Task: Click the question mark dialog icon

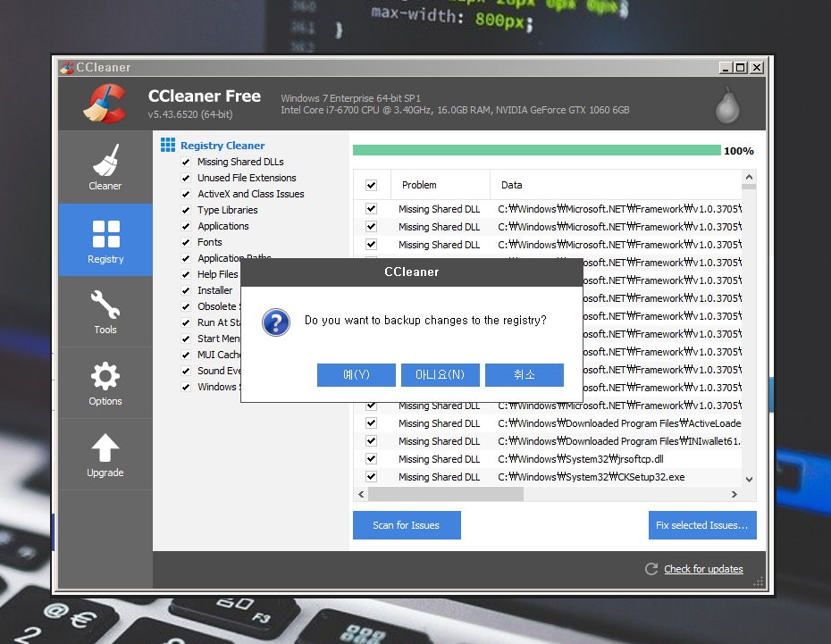Action: 275,322
